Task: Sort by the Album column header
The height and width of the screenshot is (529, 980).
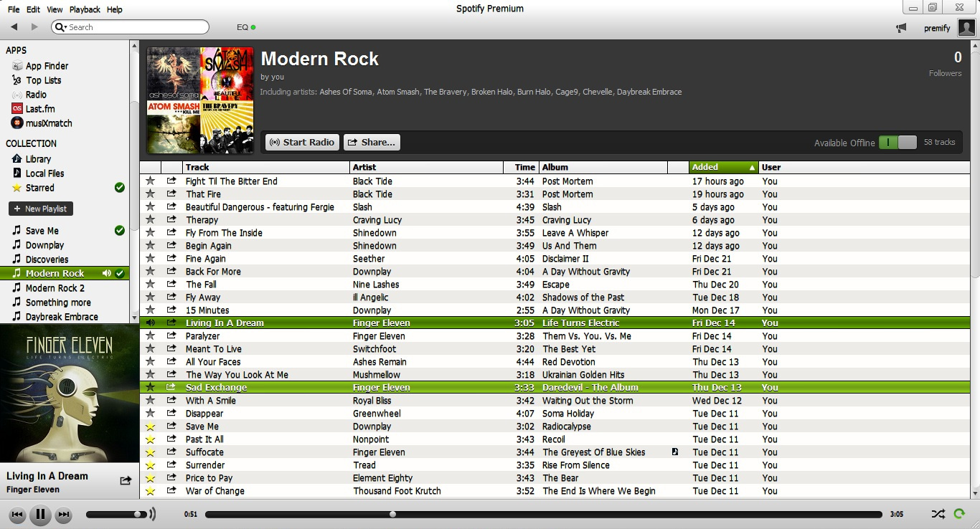Action: click(x=603, y=167)
